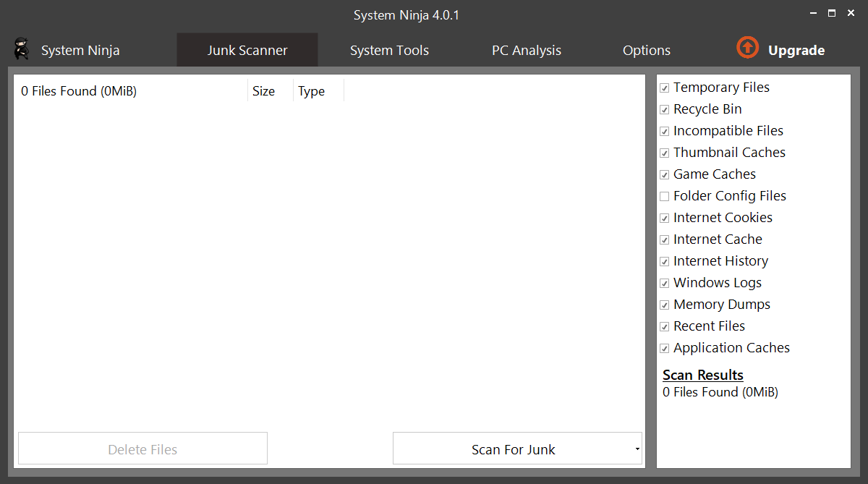Uncheck Memory Dumps
The height and width of the screenshot is (484, 868).
664,305
